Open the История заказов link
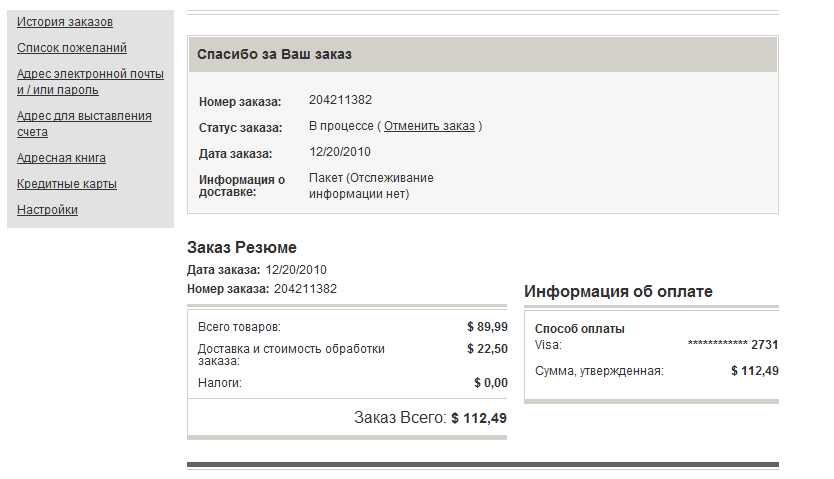The width and height of the screenshot is (834, 479). 65,22
